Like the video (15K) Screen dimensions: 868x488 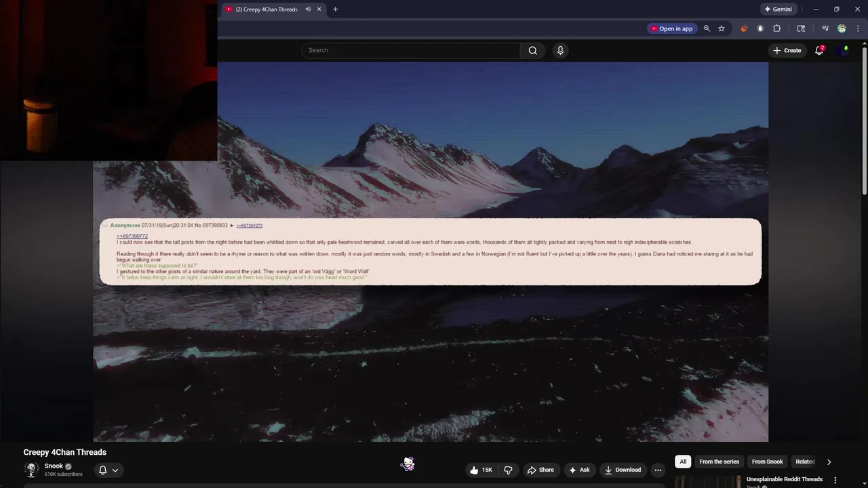click(x=481, y=470)
